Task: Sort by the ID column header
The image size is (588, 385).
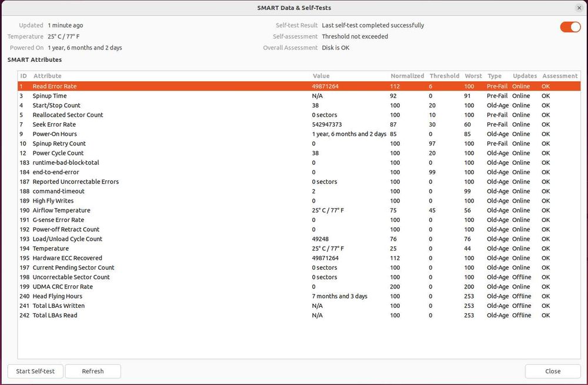Action: point(24,76)
